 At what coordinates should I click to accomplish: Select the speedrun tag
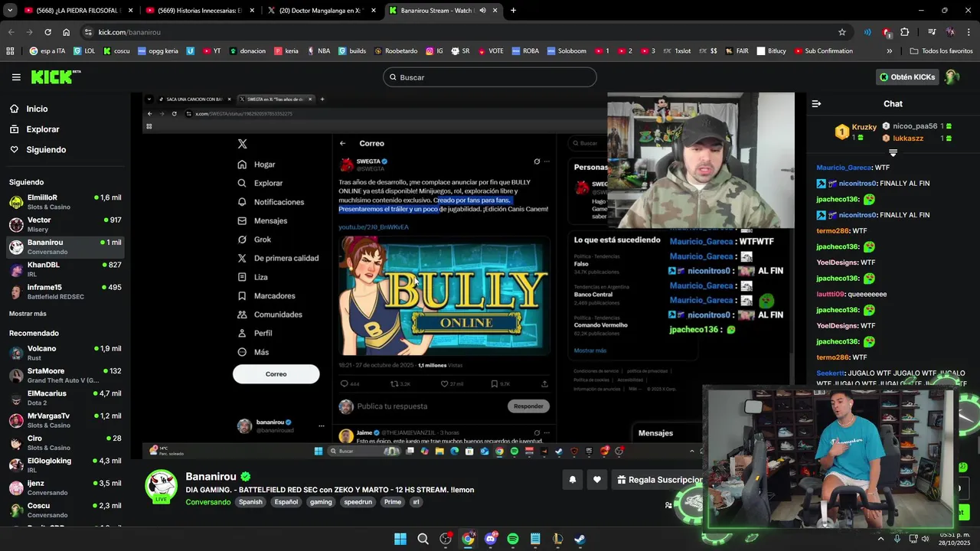click(358, 502)
